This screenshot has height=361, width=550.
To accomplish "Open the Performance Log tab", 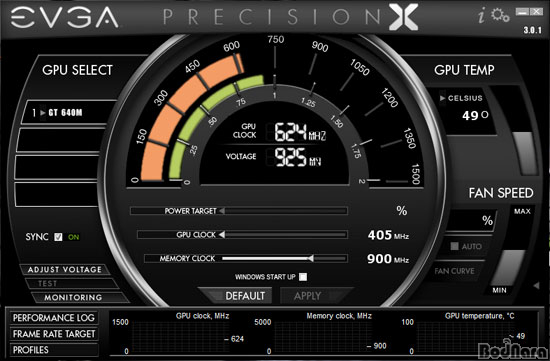I will [x=54, y=318].
